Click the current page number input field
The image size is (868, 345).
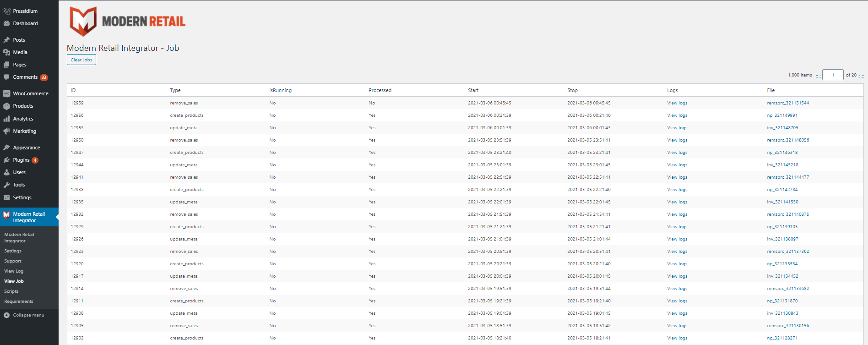tap(833, 75)
